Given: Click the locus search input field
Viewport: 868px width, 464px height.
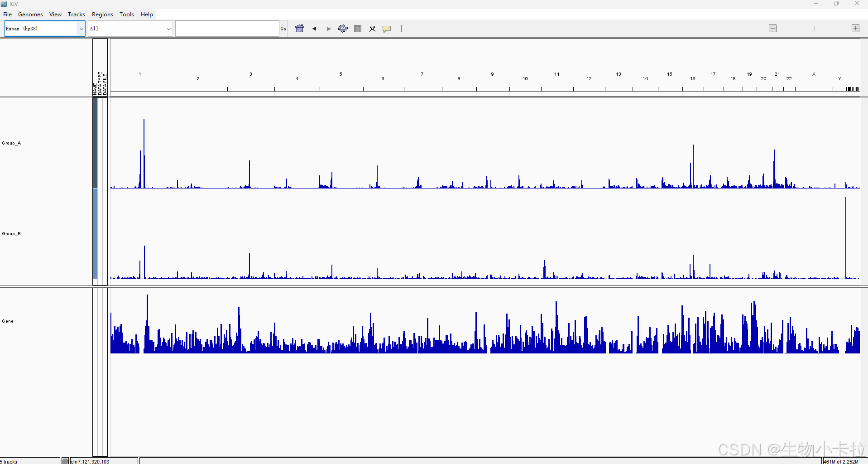Looking at the screenshot, I should [226, 28].
